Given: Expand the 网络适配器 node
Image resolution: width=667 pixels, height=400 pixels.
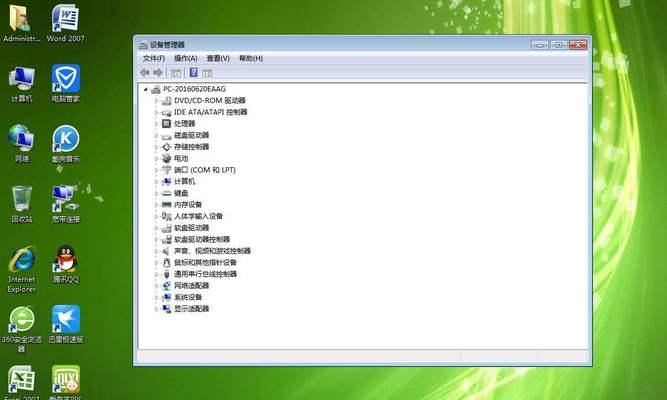Looking at the screenshot, I should pos(156,286).
